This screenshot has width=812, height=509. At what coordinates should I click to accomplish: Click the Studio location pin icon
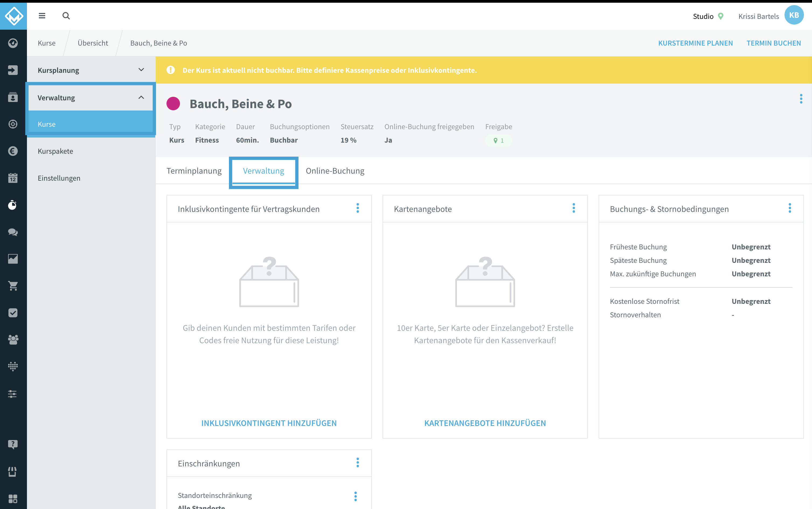click(x=720, y=16)
